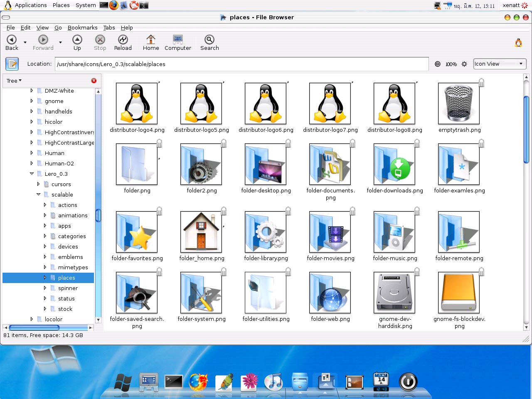This screenshot has width=532, height=399.
Task: Select folder_home.png house icon
Action: point(201,232)
